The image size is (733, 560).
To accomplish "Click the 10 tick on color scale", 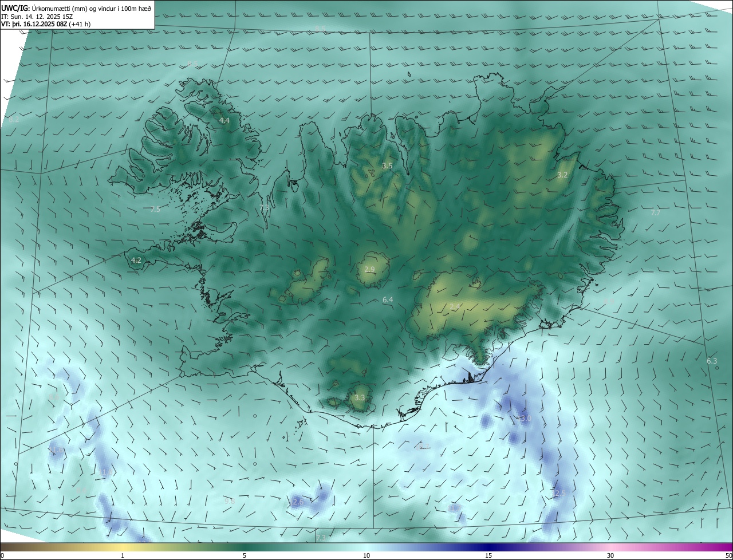I will point(366,555).
